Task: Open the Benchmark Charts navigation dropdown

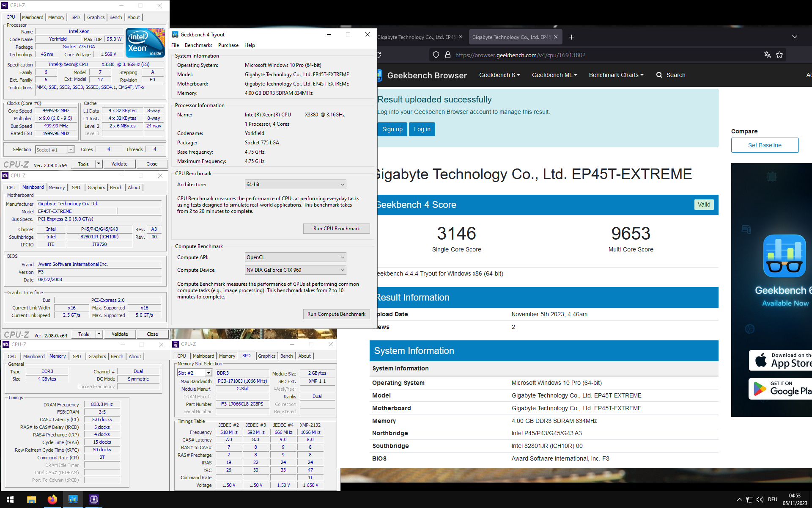Action: pyautogui.click(x=616, y=75)
